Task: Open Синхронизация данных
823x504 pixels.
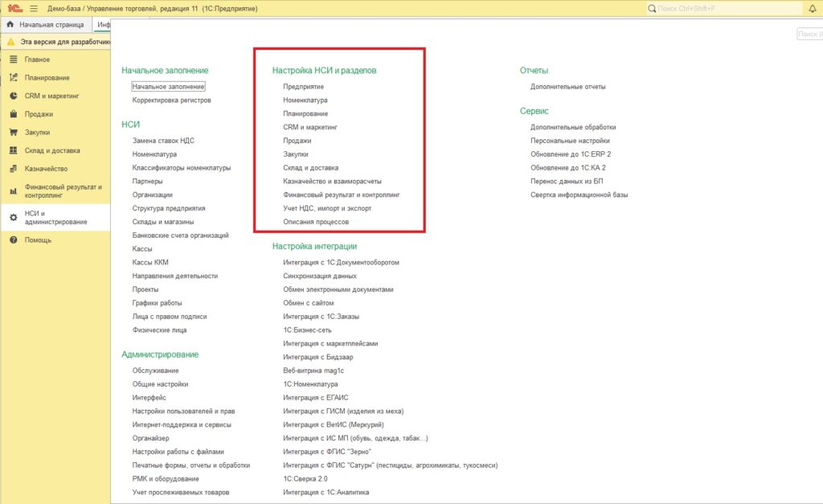Action: 320,277
